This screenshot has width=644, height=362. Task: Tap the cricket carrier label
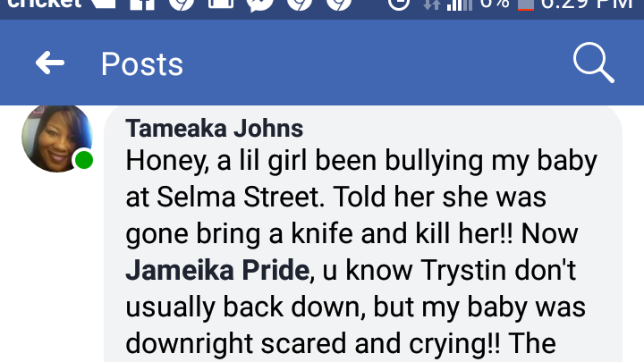coord(45,4)
